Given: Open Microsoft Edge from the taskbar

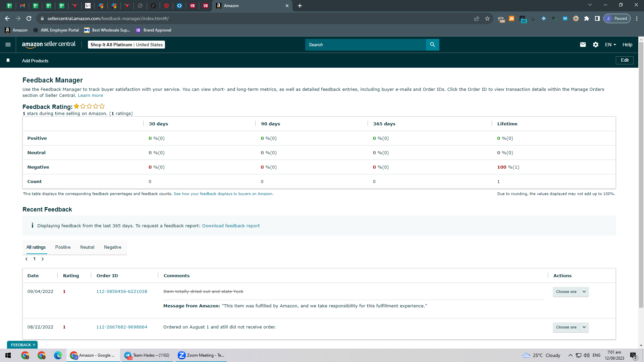Looking at the screenshot, I should 58,355.
